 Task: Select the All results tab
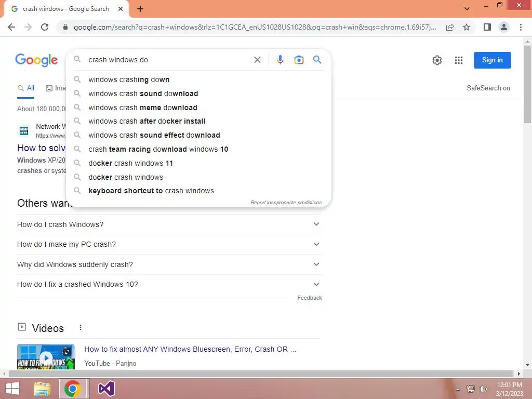pyautogui.click(x=26, y=88)
